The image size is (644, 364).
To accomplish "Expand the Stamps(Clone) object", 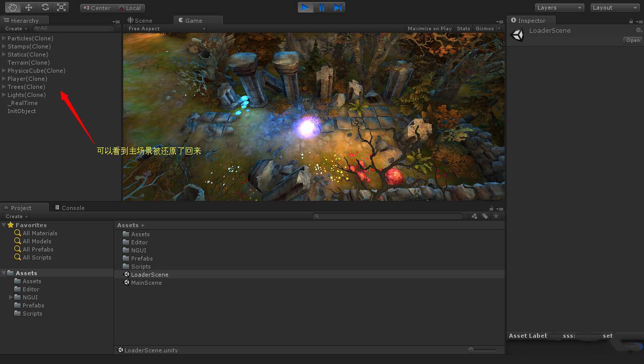I will pos(4,46).
